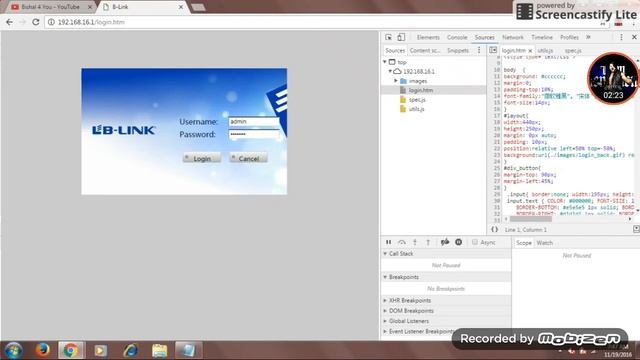Switch to Content scripts navigator tab

pyautogui.click(x=424, y=51)
